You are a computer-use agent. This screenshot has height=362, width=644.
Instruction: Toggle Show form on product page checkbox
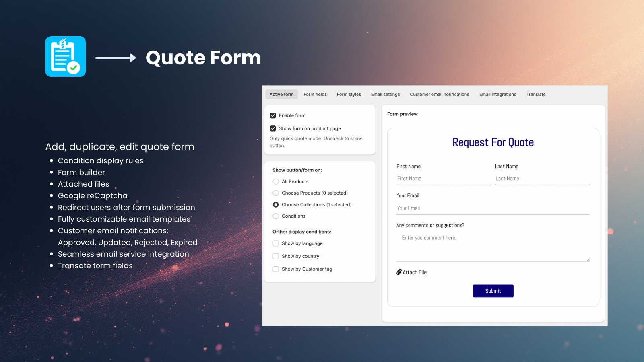[273, 128]
